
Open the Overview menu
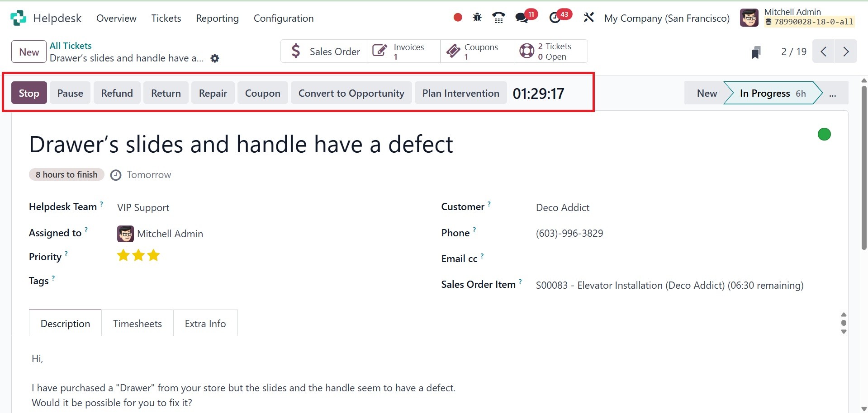pos(116,18)
